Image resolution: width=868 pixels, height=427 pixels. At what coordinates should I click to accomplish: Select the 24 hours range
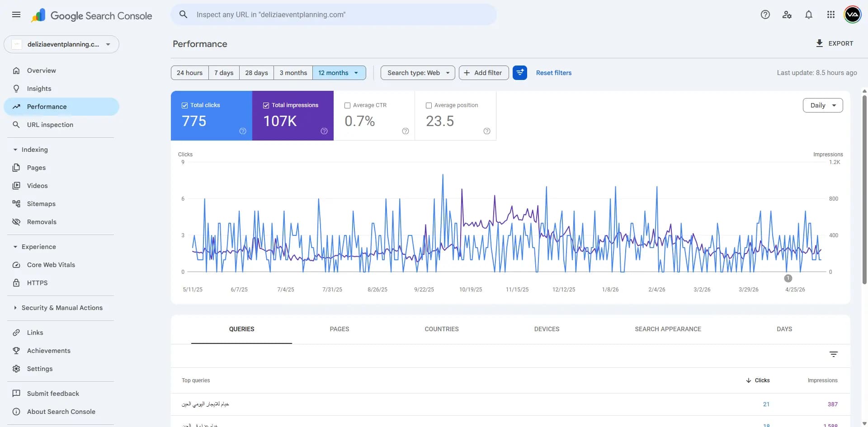point(190,73)
